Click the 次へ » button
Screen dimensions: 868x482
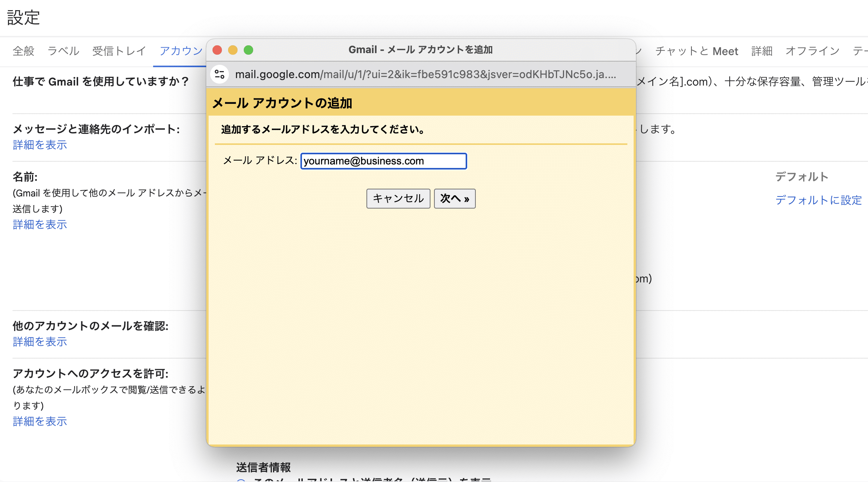coord(454,198)
